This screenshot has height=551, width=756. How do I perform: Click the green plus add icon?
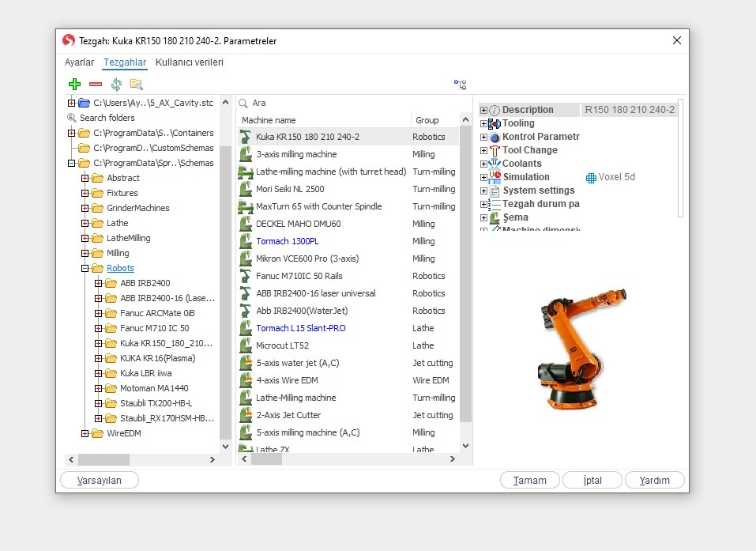[x=74, y=84]
